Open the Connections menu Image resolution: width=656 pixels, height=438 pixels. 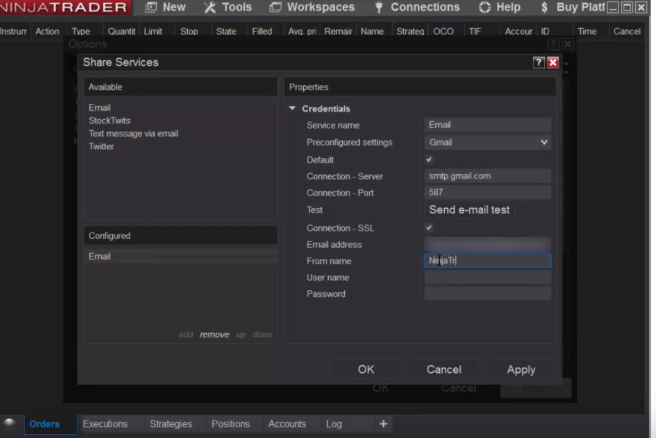point(416,7)
